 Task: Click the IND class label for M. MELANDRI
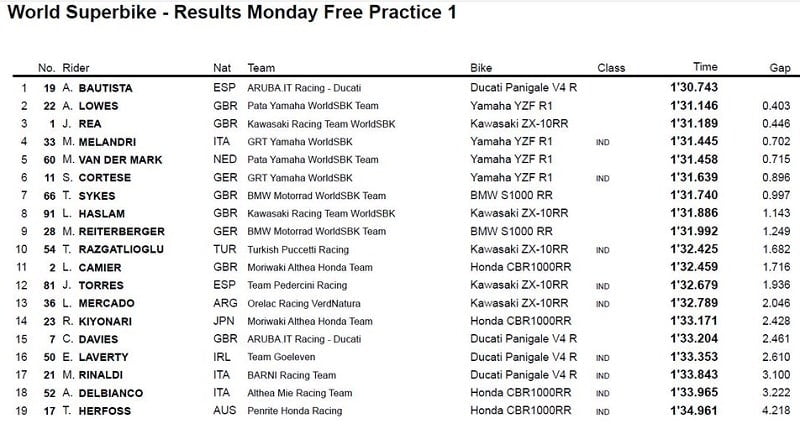click(603, 142)
